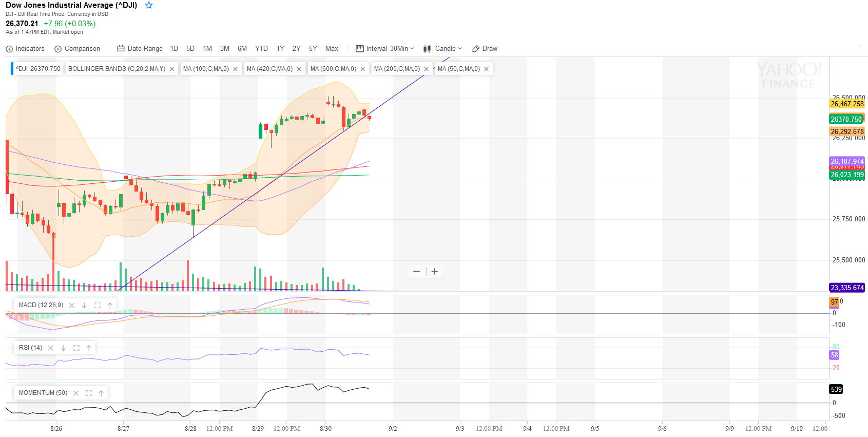Close the MOMENTUM (50) panel

[76, 393]
